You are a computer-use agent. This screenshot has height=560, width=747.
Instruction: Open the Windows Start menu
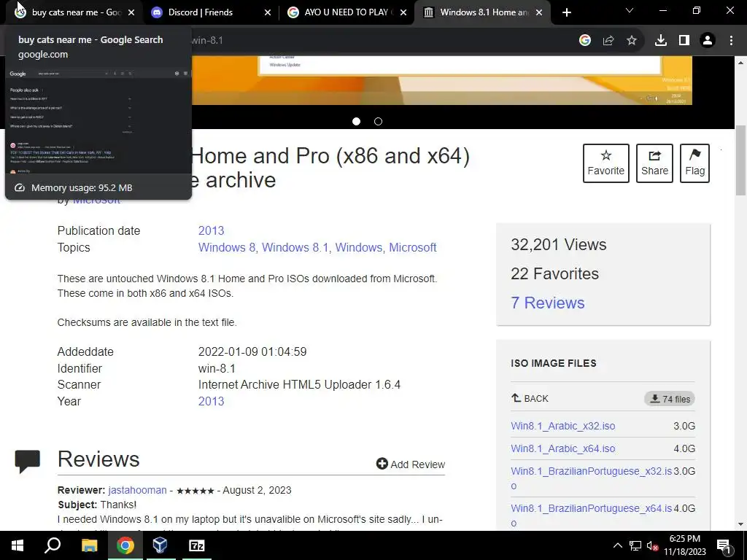18,545
